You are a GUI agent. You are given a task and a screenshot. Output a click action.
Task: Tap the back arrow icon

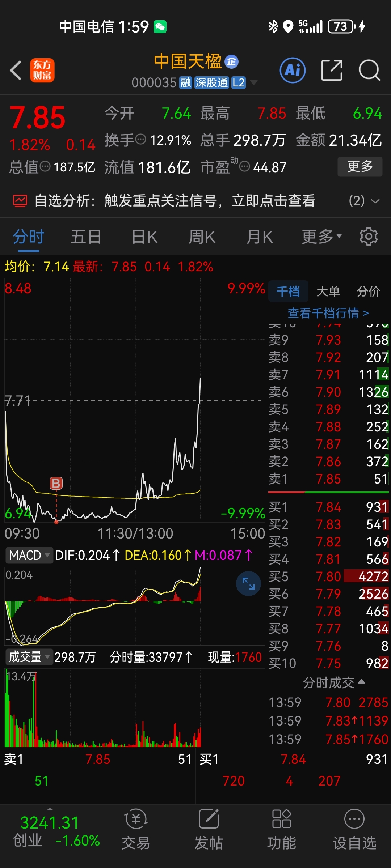tap(16, 70)
